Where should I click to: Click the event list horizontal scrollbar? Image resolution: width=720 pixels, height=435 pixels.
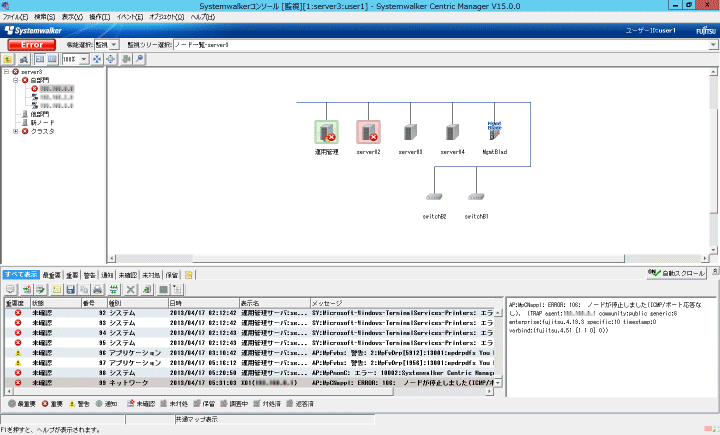point(249,391)
